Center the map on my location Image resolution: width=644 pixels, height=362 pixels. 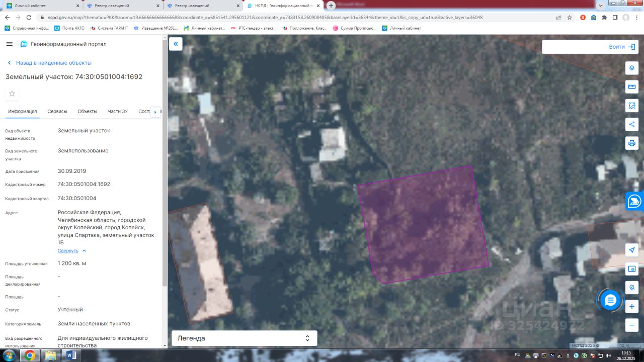pyautogui.click(x=632, y=250)
